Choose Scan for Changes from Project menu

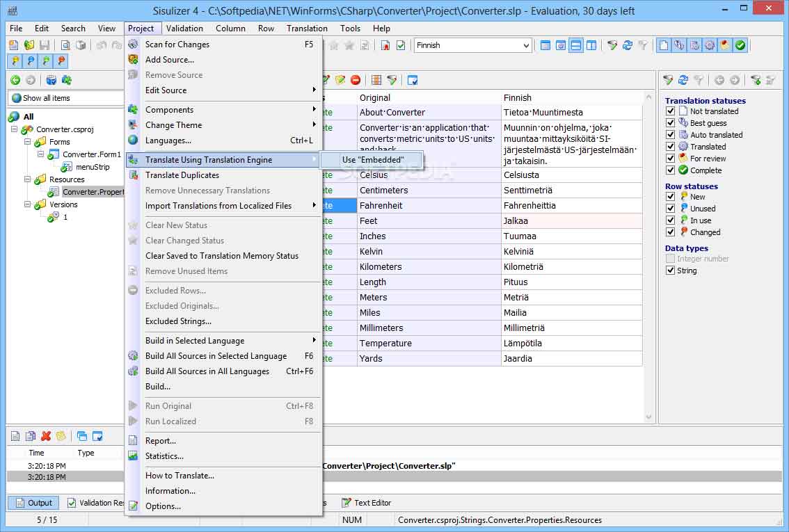tap(177, 45)
